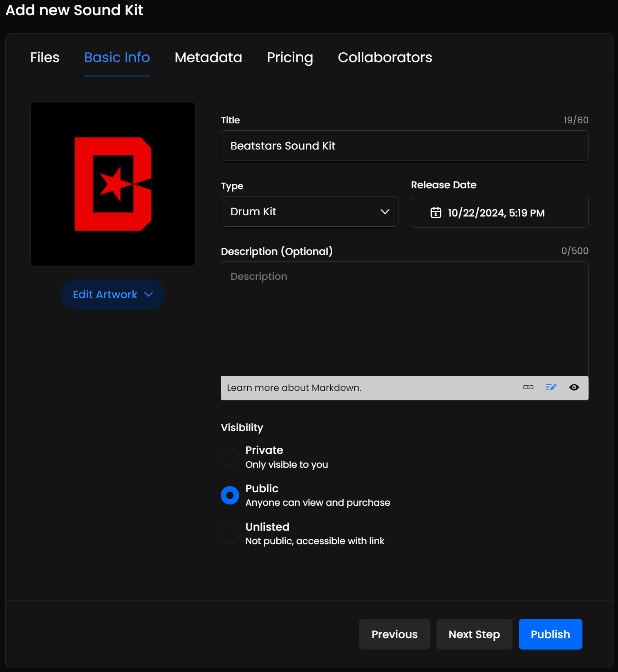Open the Pricing tab
This screenshot has height=672, width=618.
pos(290,58)
